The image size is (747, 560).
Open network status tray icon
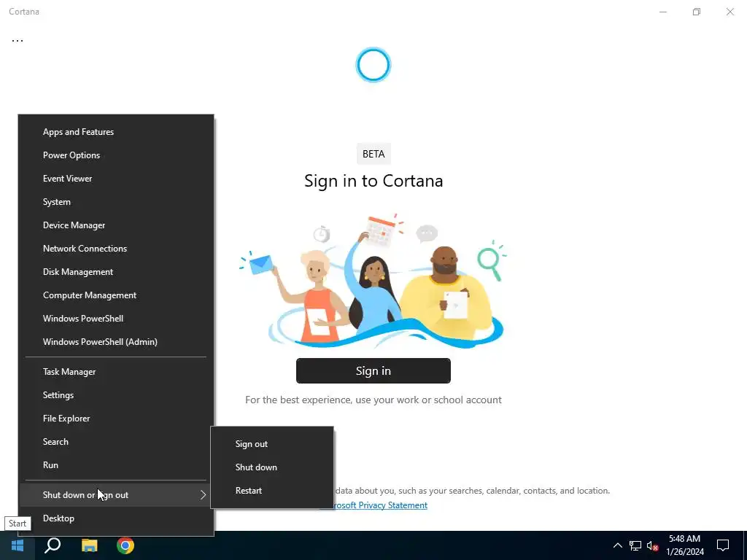(635, 545)
